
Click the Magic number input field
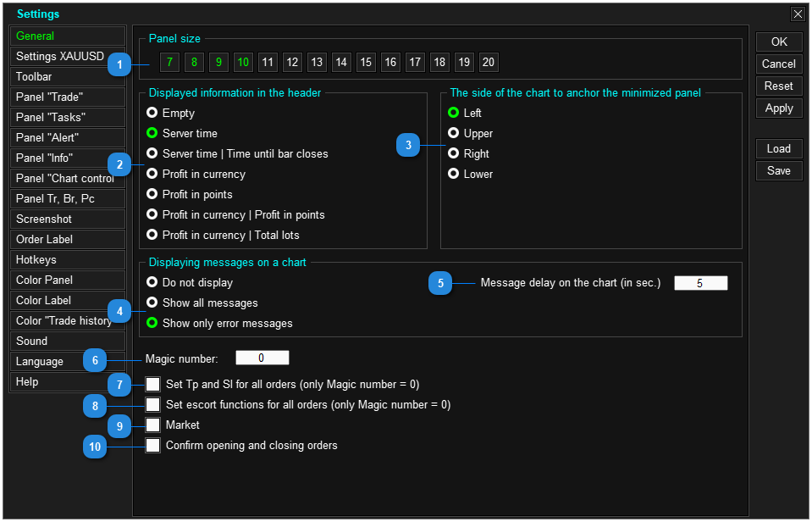(262, 358)
